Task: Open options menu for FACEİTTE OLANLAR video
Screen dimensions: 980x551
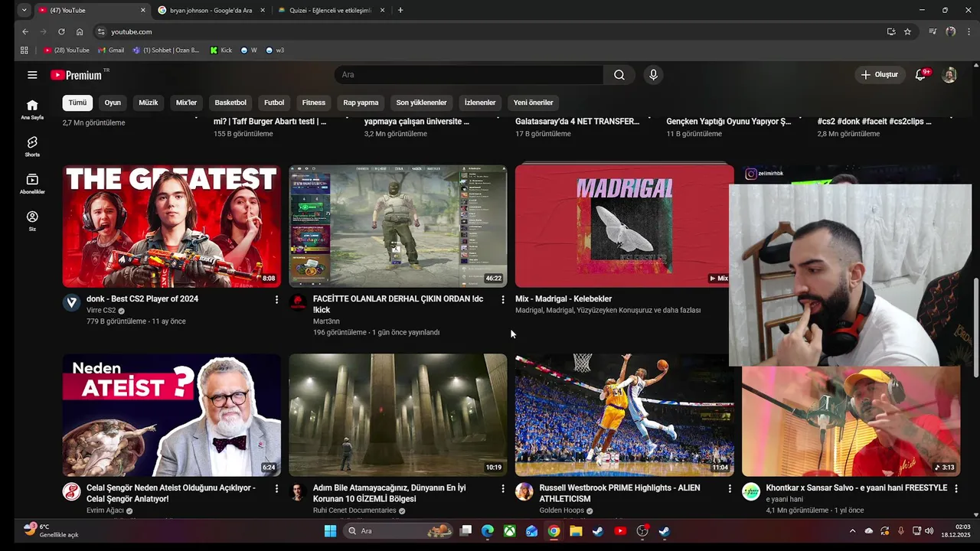Action: point(503,299)
